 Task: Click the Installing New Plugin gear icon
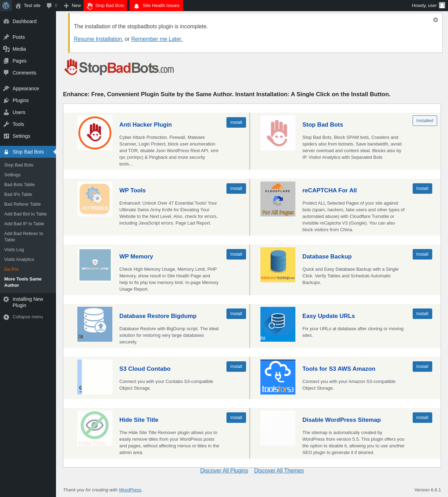point(6,299)
